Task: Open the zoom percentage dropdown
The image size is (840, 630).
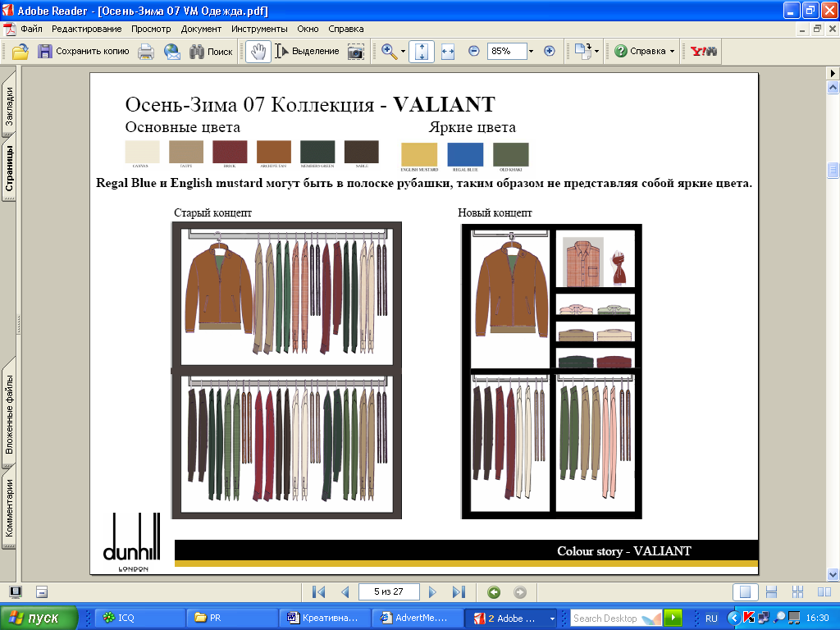Action: point(531,52)
